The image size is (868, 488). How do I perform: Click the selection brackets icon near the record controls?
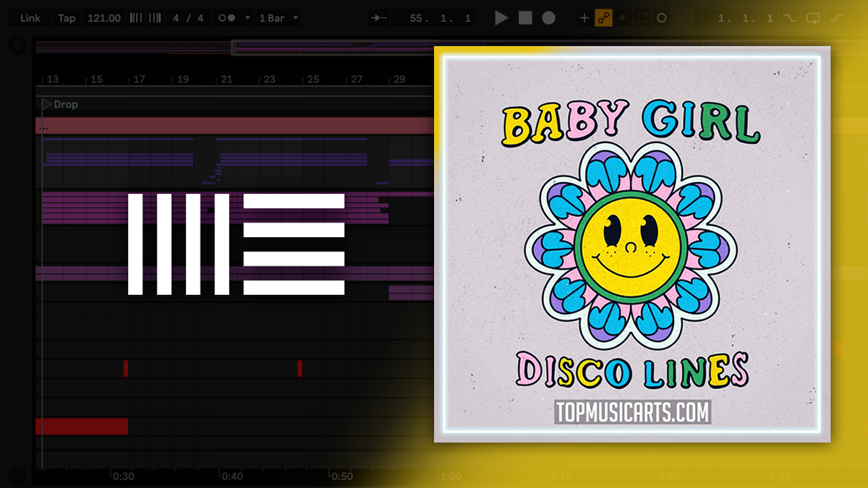tap(642, 17)
